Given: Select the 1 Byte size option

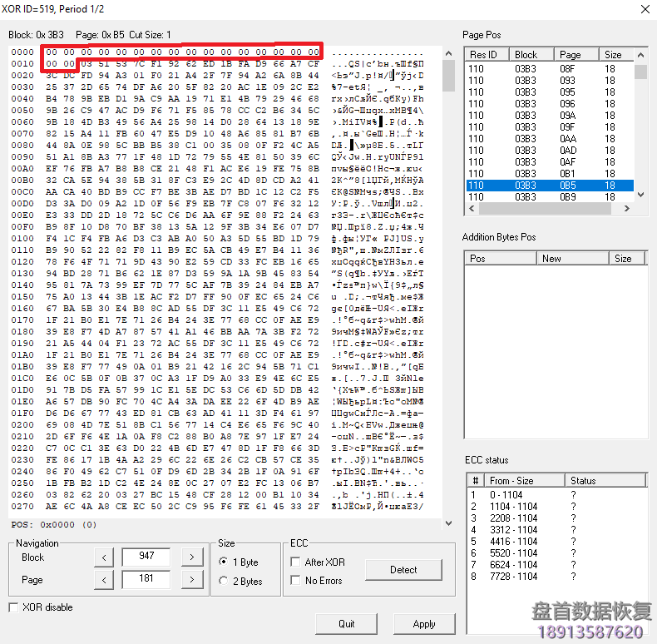Looking at the screenshot, I should coord(225,561).
